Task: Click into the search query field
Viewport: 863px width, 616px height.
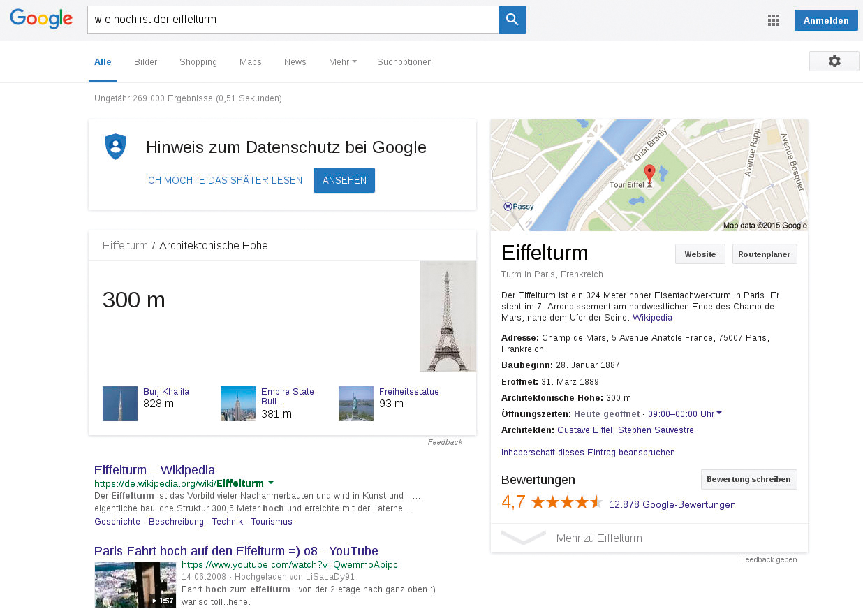Action: pyautogui.click(x=292, y=20)
